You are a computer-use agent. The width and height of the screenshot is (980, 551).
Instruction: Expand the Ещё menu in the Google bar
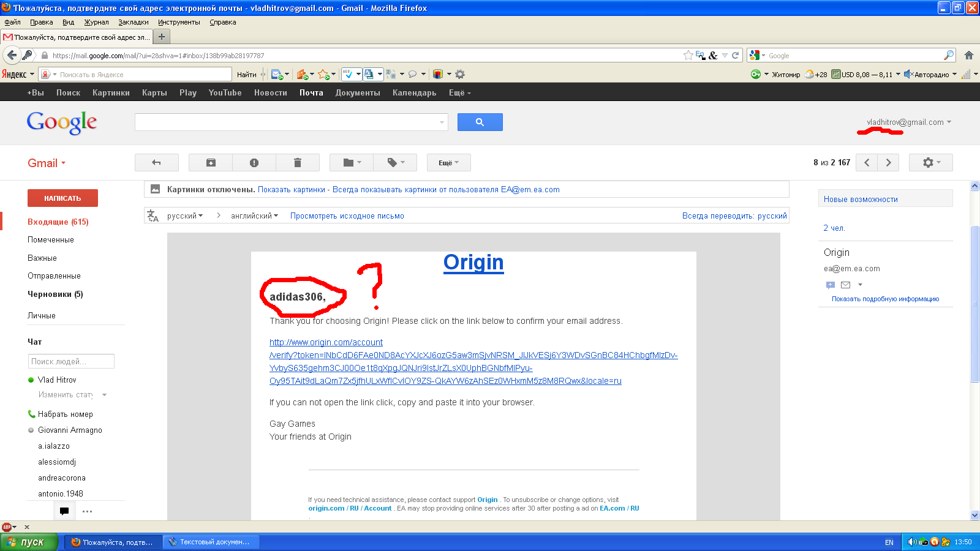pyautogui.click(x=460, y=93)
